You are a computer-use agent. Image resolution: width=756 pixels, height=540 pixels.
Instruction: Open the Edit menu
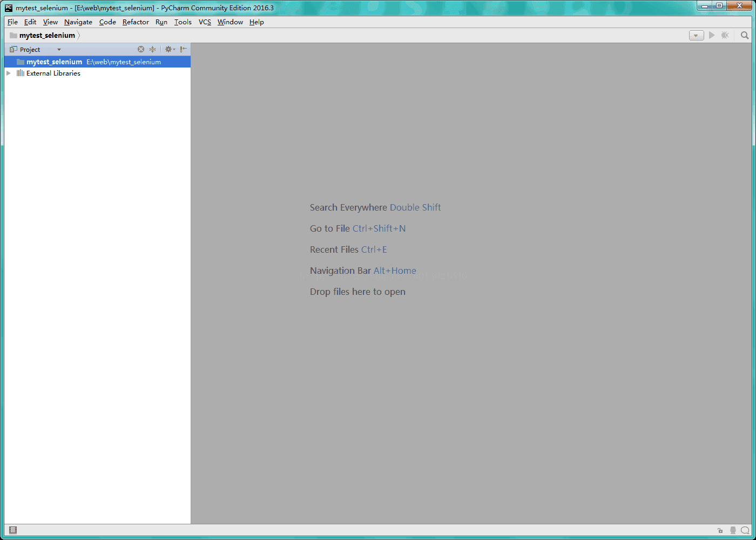[x=30, y=22]
